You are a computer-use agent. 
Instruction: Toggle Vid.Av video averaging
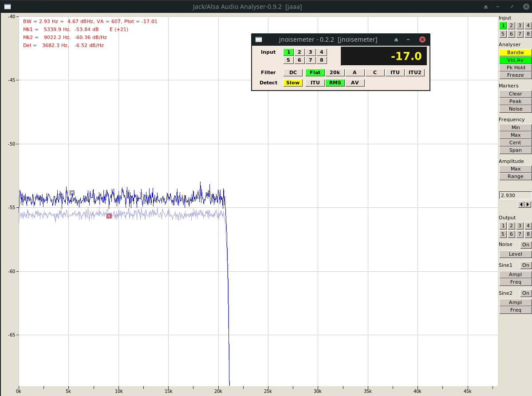coord(516,60)
